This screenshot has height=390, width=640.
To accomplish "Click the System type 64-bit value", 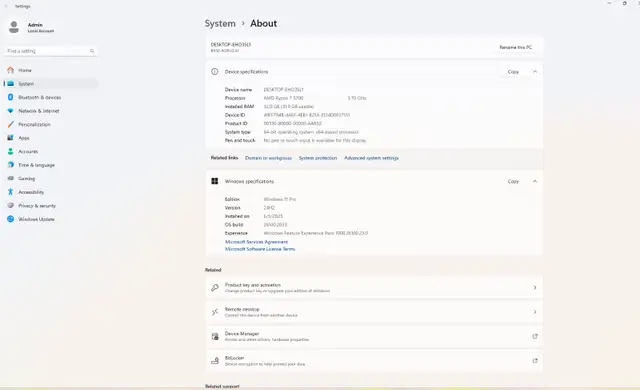I will point(311,132).
